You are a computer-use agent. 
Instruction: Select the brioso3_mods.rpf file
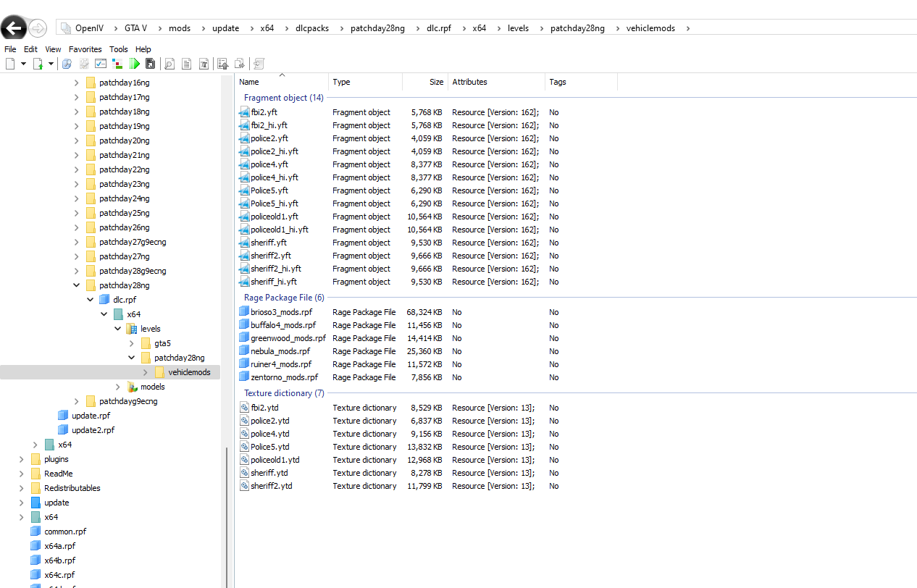coord(281,312)
